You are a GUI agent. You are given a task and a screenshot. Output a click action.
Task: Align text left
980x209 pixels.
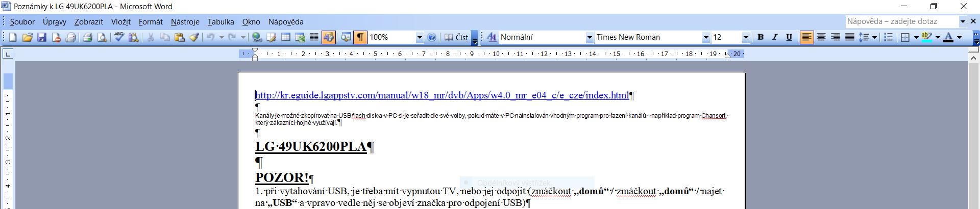(806, 37)
